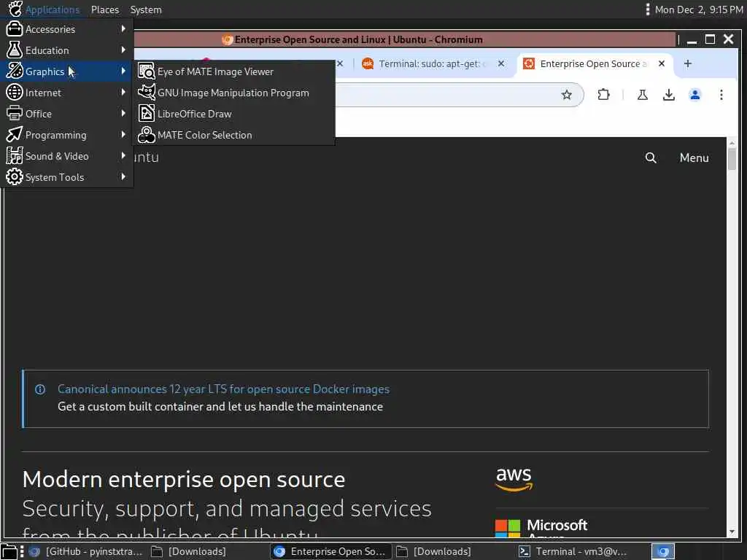The height and width of the screenshot is (560, 747).
Task: Click the Chrome Labs flask icon
Action: click(642, 95)
